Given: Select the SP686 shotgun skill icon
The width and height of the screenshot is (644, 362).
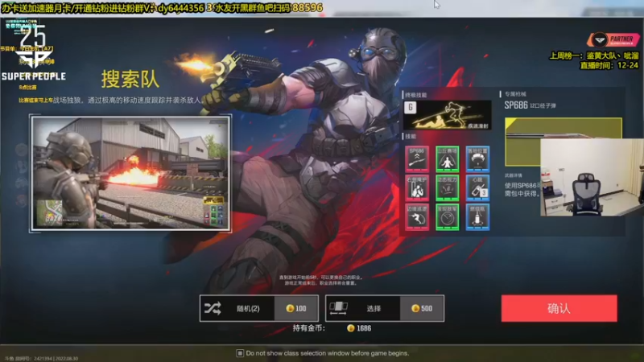Looking at the screenshot, I should point(417,158).
